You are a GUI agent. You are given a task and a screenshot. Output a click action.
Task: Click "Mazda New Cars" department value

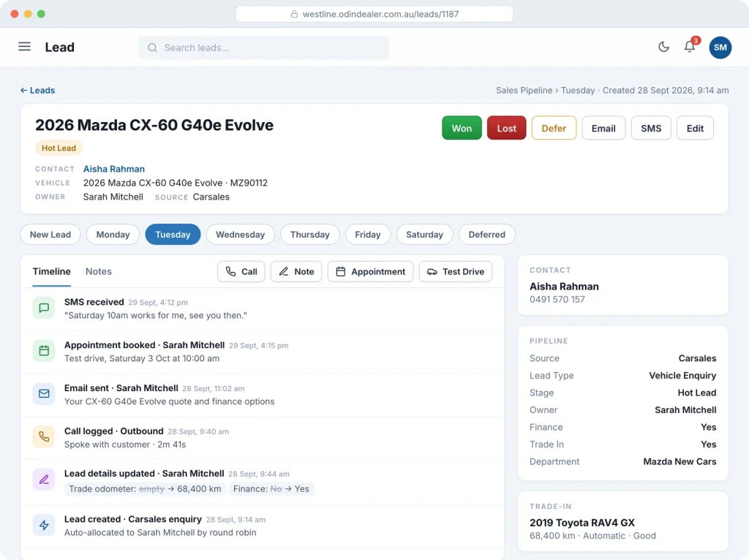(x=680, y=461)
